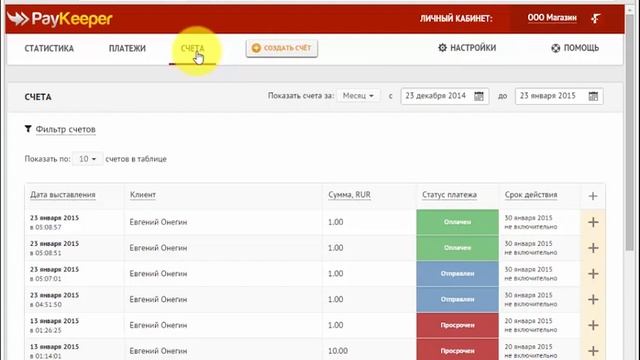This screenshot has height=360, width=640.
Task: Expand plus for invoice at 04:51:50
Action: 593,299
